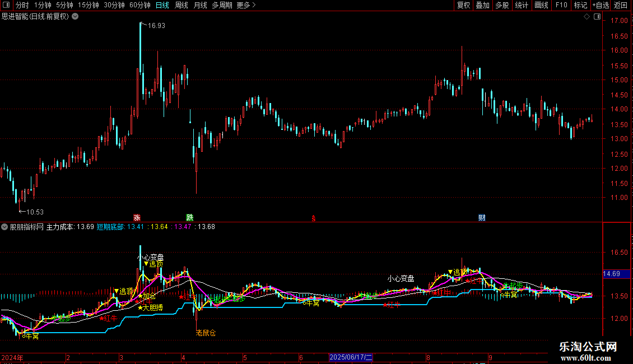Select the 60分钟 period tab
This screenshot has height=364, width=633.
[139, 6]
